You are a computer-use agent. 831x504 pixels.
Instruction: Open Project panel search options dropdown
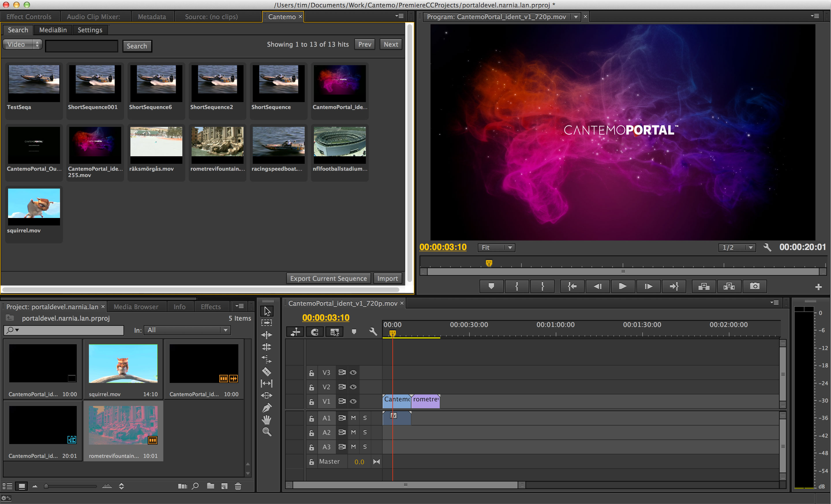coord(13,330)
